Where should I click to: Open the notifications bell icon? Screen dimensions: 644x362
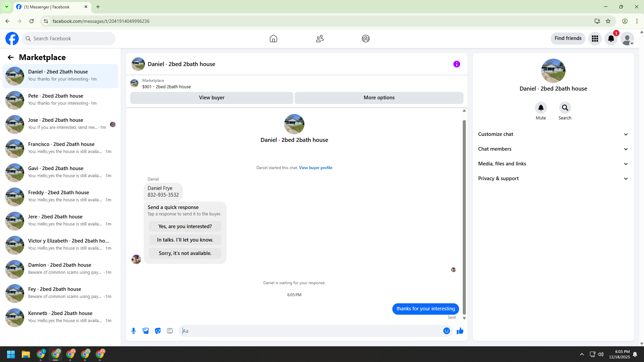[x=611, y=39]
